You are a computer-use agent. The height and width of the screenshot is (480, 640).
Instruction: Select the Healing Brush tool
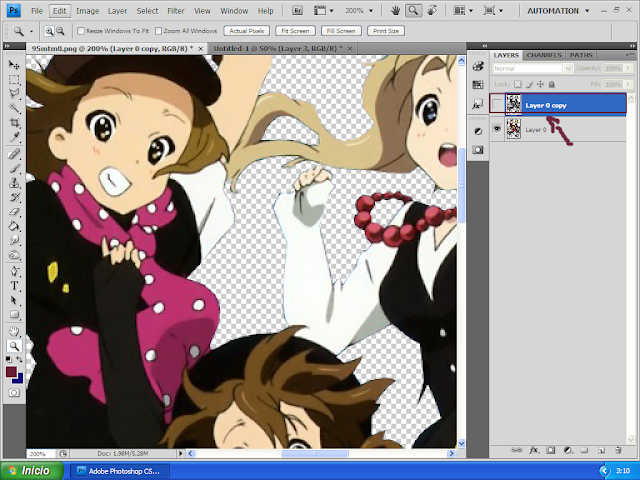[x=14, y=154]
